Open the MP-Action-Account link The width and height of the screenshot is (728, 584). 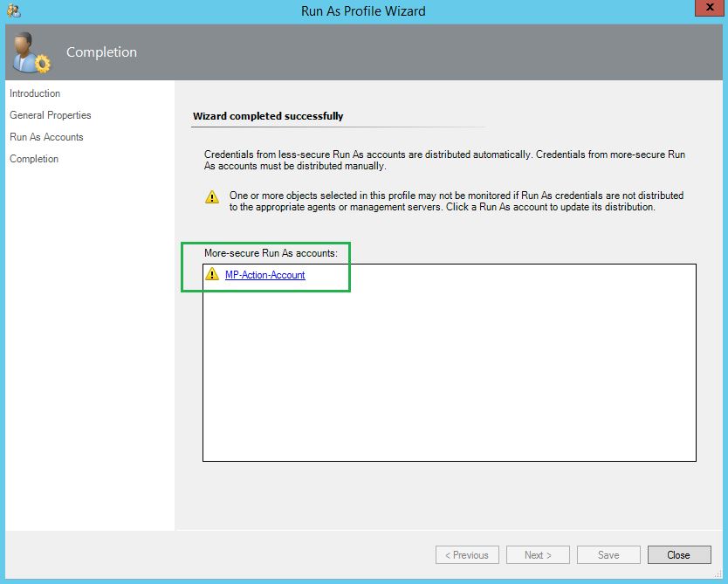(x=265, y=275)
